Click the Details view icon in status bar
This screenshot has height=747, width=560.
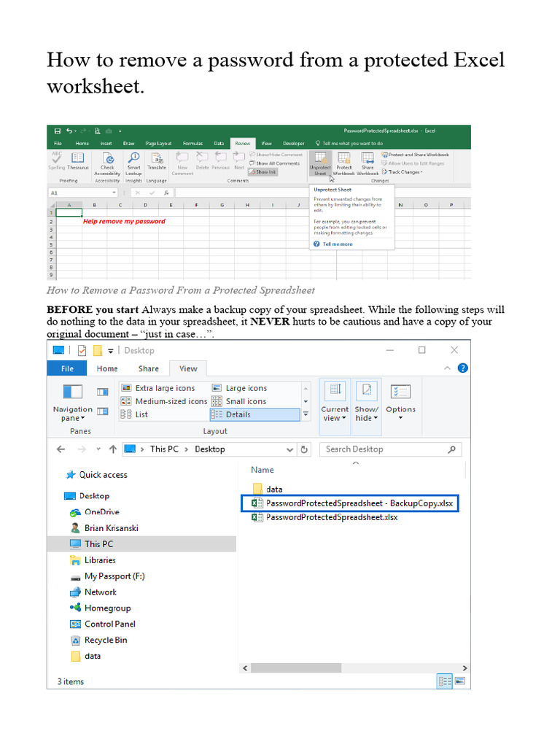445,681
